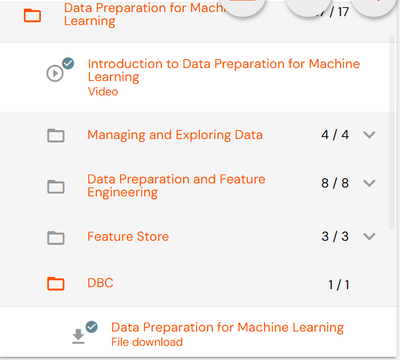Click the file download arrow icon
400x360 pixels.
tap(78, 336)
